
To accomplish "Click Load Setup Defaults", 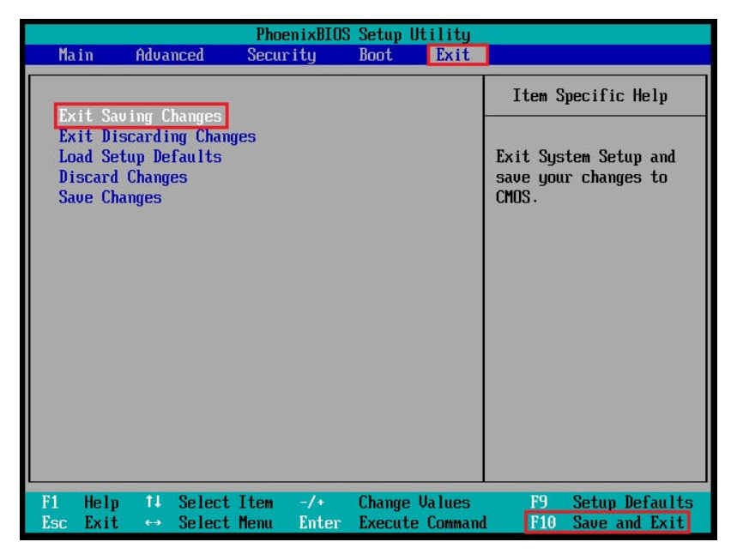I will coord(140,157).
